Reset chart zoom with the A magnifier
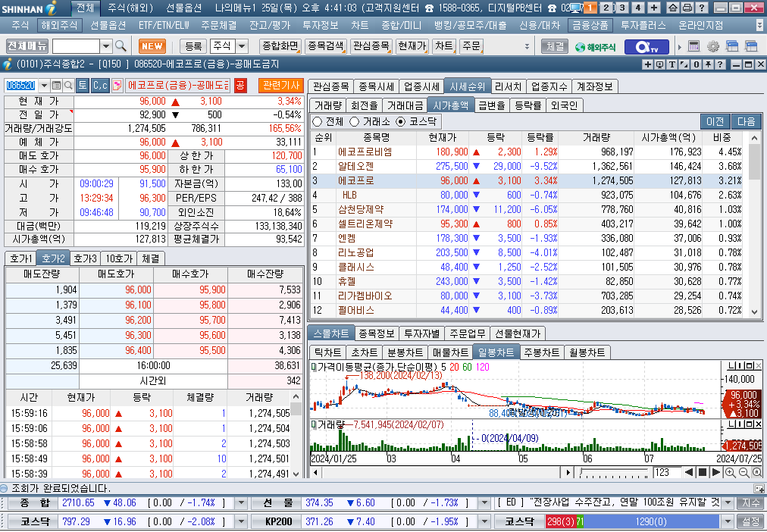767x532 pixels. click(x=757, y=472)
